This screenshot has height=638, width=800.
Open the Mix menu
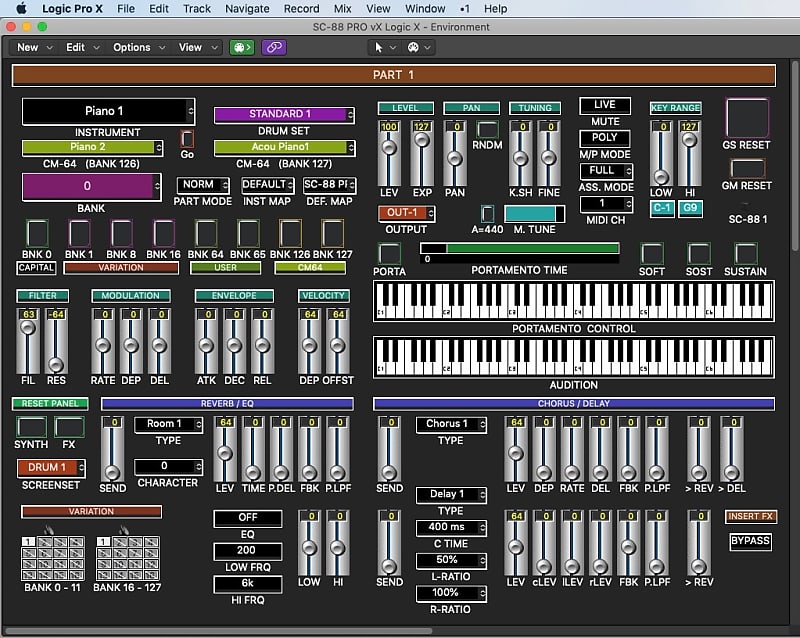pyautogui.click(x=342, y=9)
